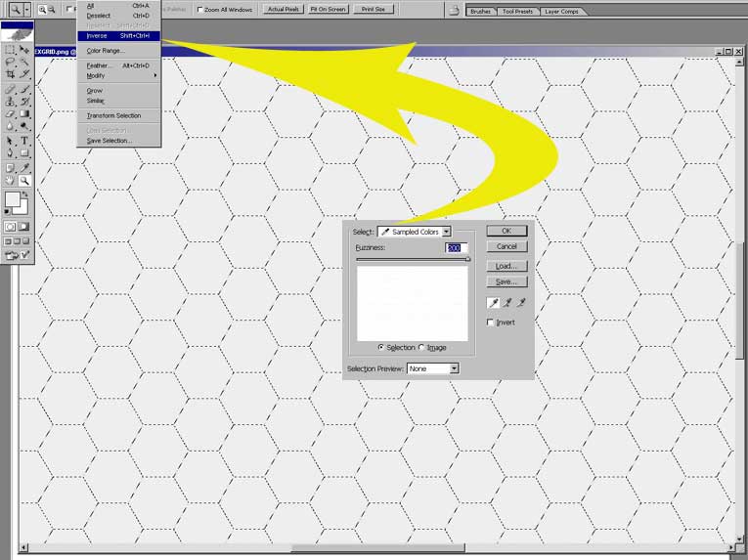Switch to the Layer Comps tab
Image resolution: width=748 pixels, height=560 pixels.
[x=561, y=11]
